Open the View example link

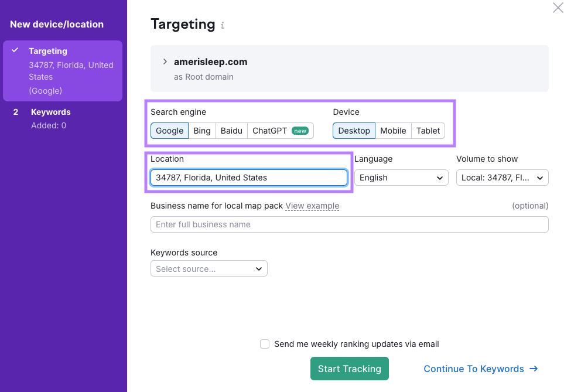(x=312, y=206)
